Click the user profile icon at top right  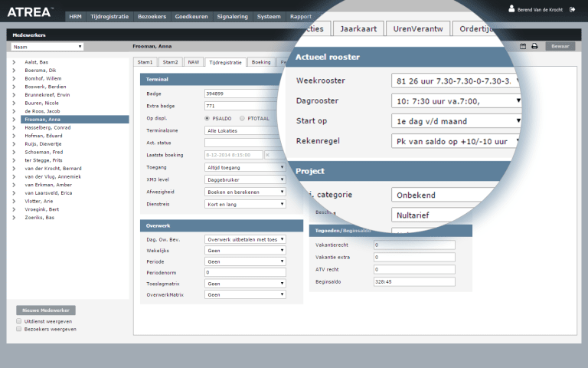[511, 8]
